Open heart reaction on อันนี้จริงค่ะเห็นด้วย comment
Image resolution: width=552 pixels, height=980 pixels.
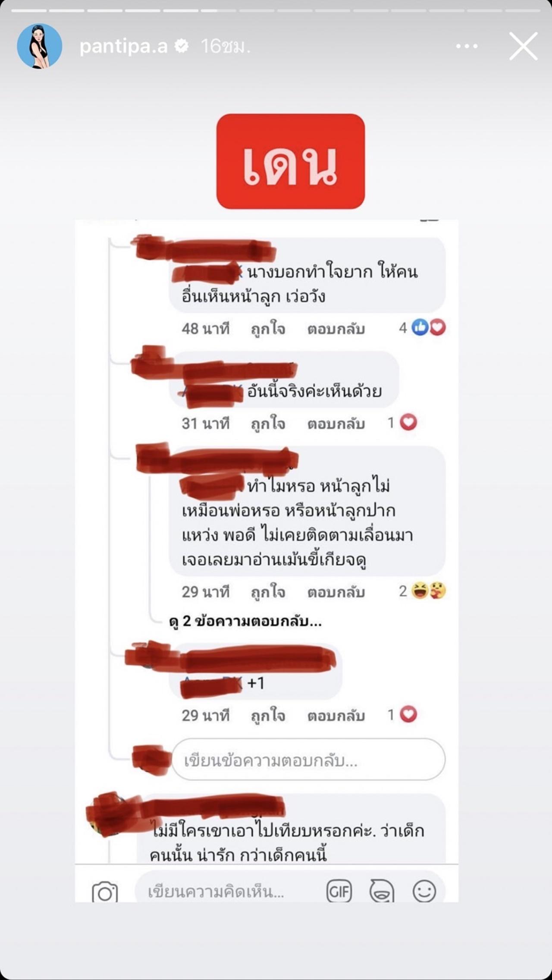coord(403,422)
